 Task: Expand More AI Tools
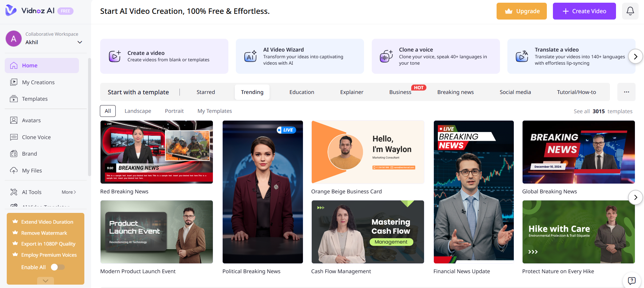coord(69,192)
